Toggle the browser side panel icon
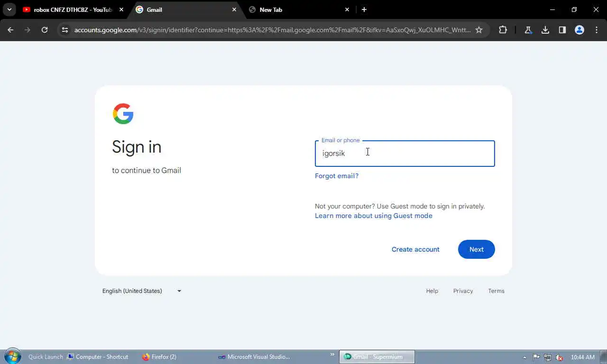Screen dimensions: 607x364 click(x=562, y=30)
